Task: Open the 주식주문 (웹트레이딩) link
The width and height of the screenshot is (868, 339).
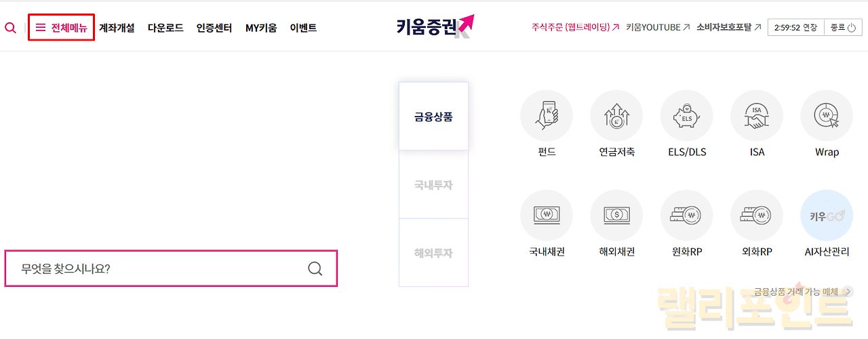Action: 575,28
